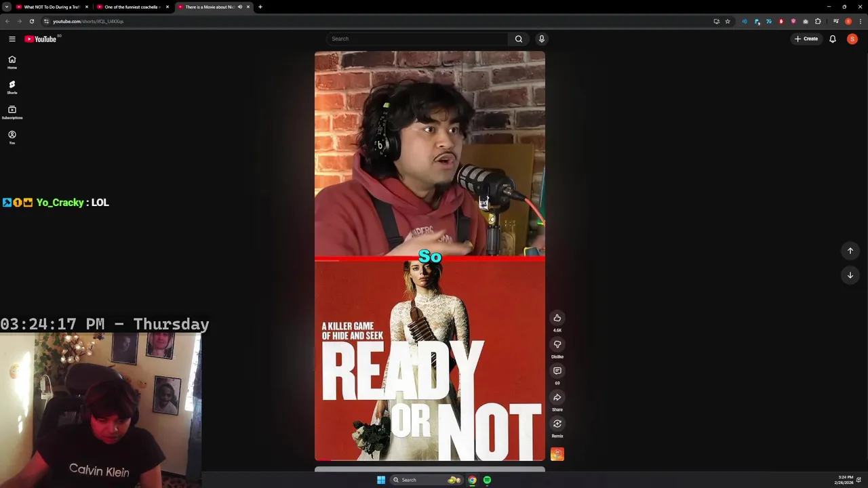Screen dimensions: 868x488
Task: Remix this Short
Action: pos(557,424)
